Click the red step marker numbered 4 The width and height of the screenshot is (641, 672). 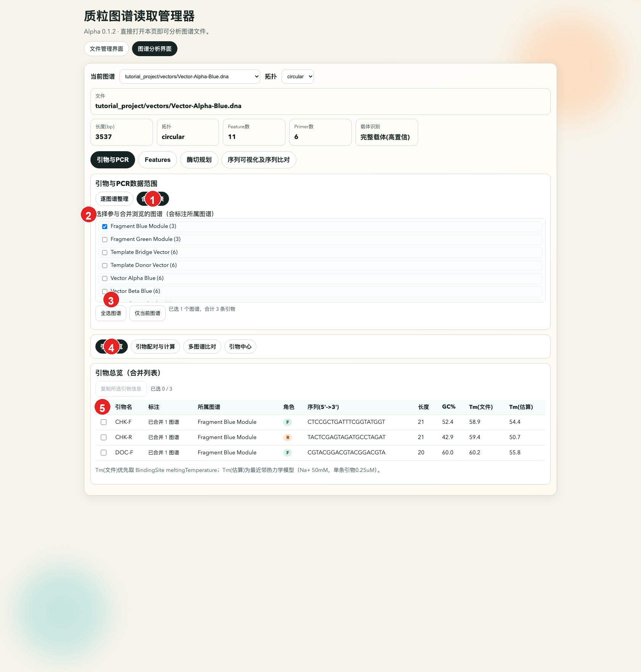(x=111, y=347)
